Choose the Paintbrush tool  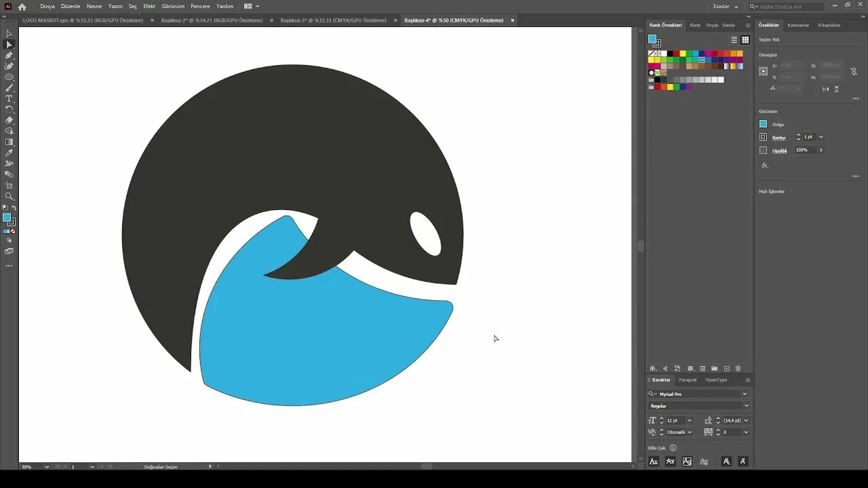pyautogui.click(x=9, y=87)
